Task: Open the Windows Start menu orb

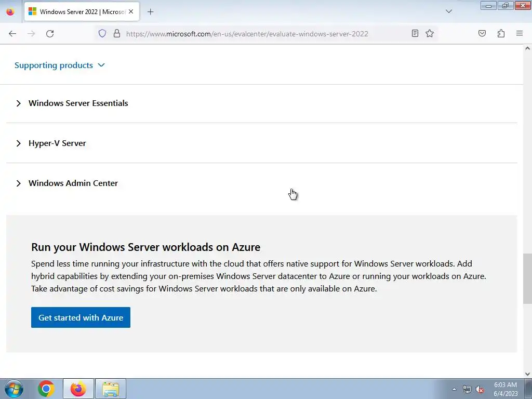Action: click(x=14, y=389)
